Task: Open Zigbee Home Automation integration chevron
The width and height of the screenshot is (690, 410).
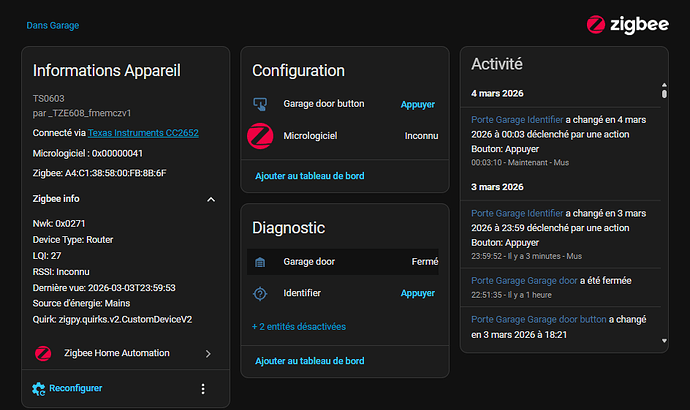Action: pyautogui.click(x=208, y=353)
